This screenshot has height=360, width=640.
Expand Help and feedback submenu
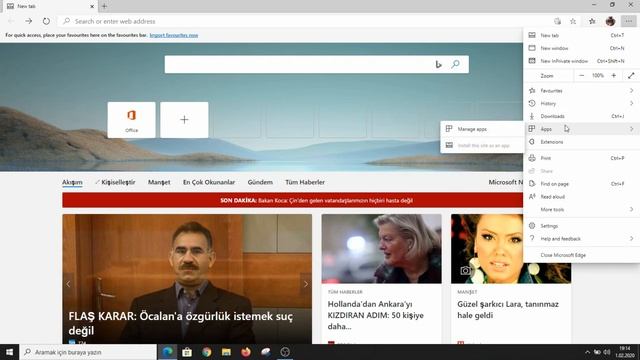(x=582, y=238)
